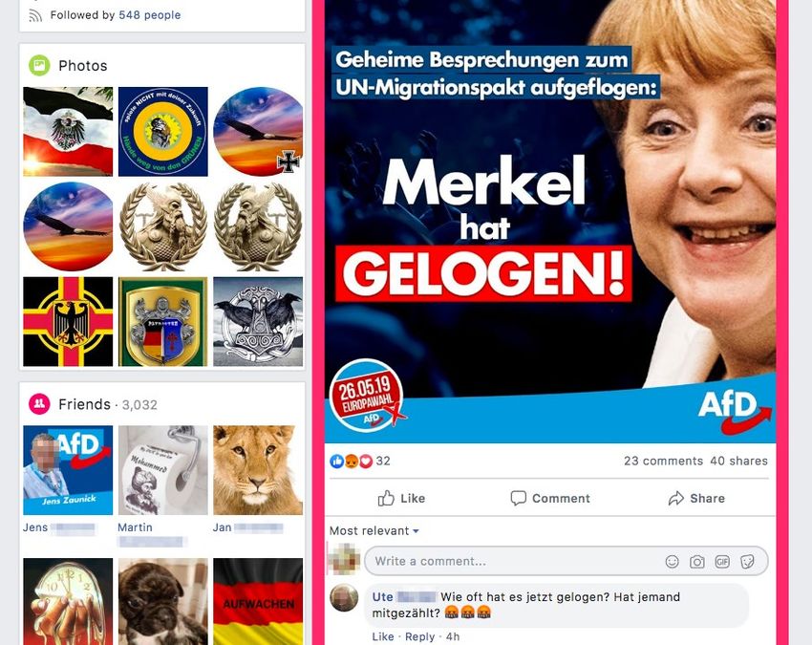Like the AfD post
The height and width of the screenshot is (645, 812).
pos(401,499)
